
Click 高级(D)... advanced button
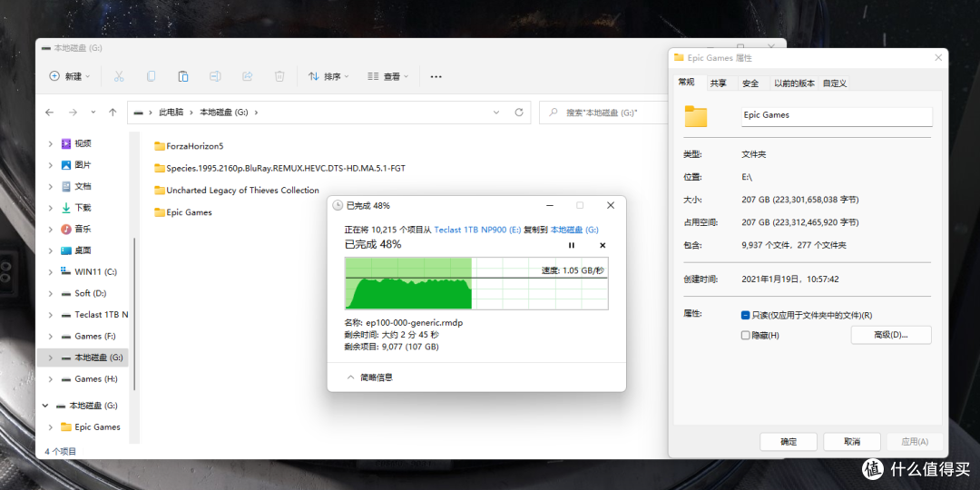(x=891, y=335)
